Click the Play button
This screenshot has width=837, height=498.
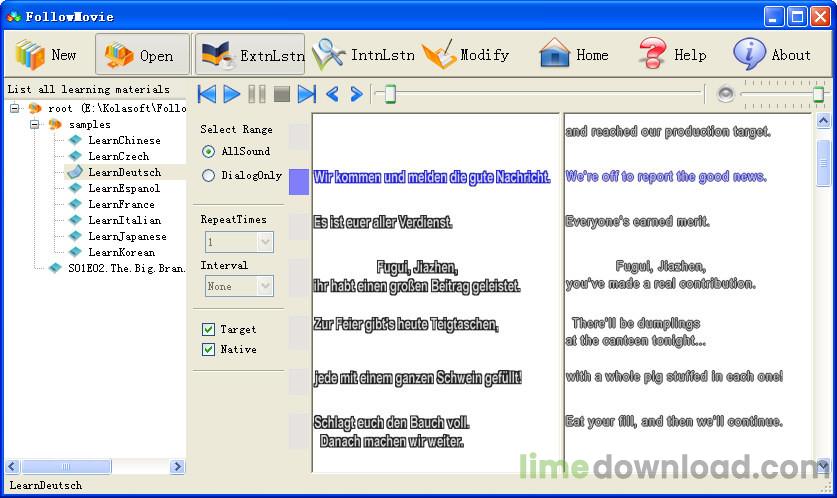pyautogui.click(x=231, y=94)
